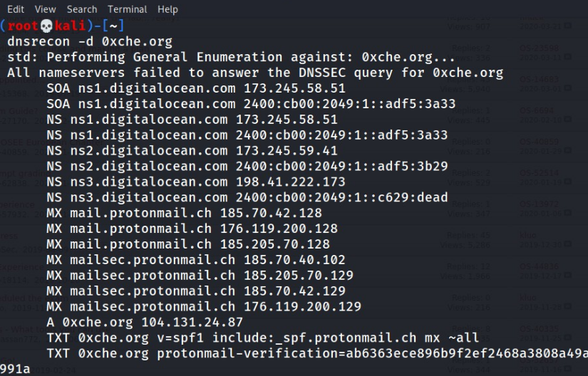
Task: Open the Help menu
Action: 168,9
